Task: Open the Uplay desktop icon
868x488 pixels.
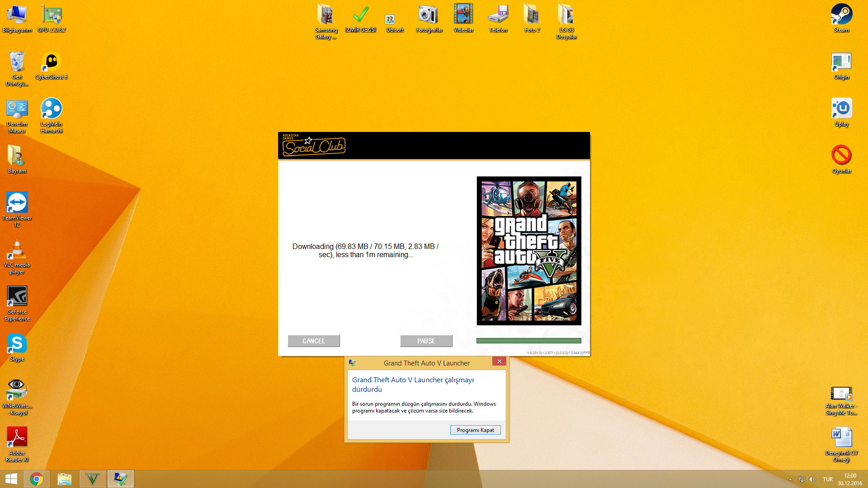Action: pos(841,109)
